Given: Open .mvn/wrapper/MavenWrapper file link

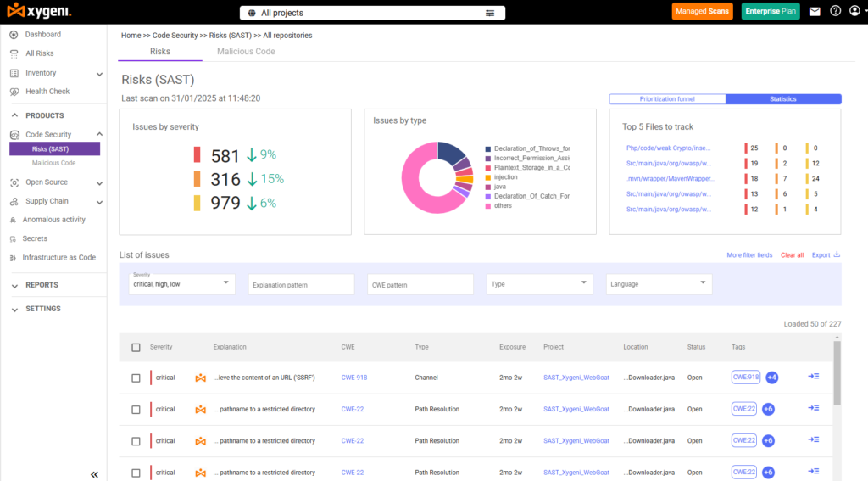Looking at the screenshot, I should 670,179.
